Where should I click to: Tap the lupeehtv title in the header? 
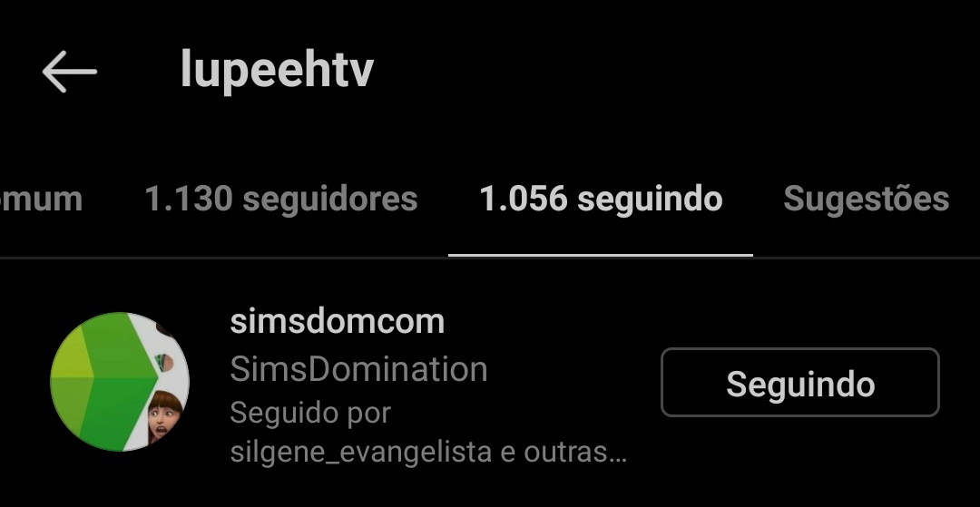(x=277, y=69)
